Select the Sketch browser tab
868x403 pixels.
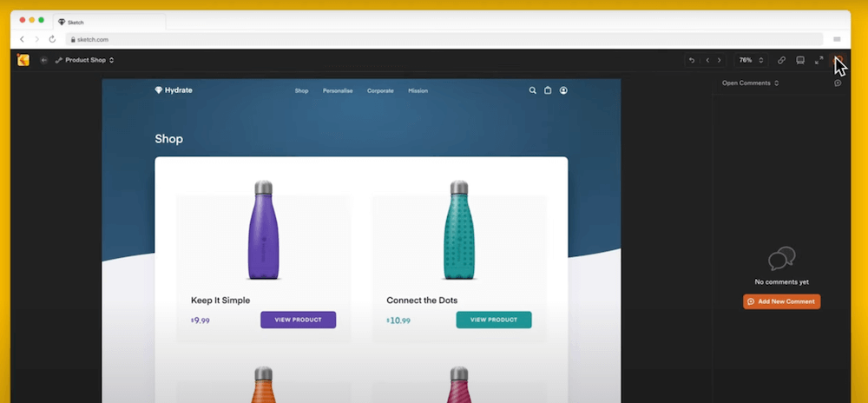pos(109,22)
